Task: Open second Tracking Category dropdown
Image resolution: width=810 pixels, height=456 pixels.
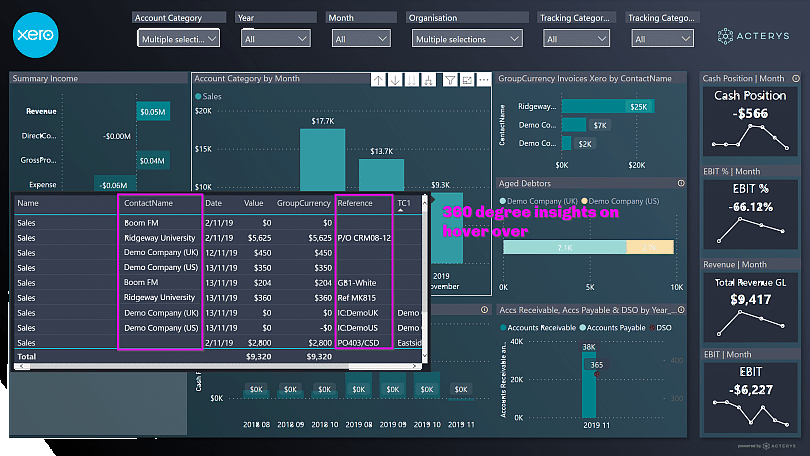Action: (662, 39)
